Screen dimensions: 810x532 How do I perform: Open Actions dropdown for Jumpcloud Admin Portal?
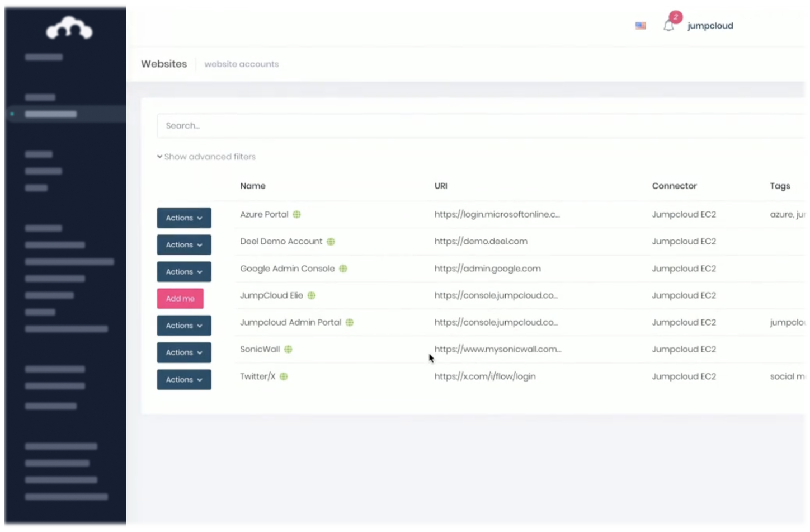(184, 326)
